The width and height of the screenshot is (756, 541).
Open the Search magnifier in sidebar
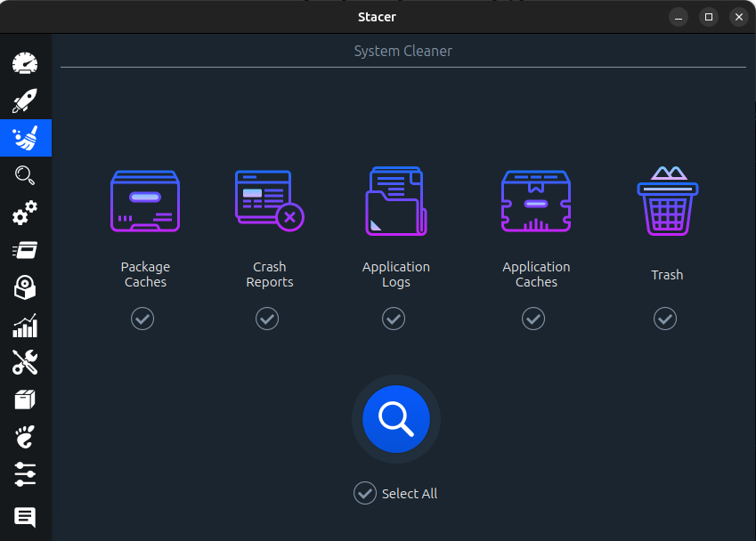[x=25, y=175]
